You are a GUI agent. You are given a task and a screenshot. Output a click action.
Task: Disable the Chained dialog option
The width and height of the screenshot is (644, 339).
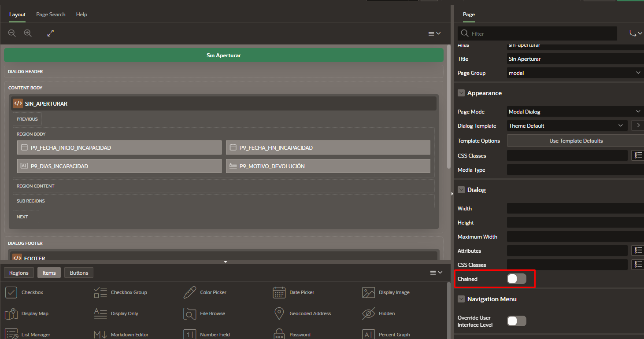point(516,279)
